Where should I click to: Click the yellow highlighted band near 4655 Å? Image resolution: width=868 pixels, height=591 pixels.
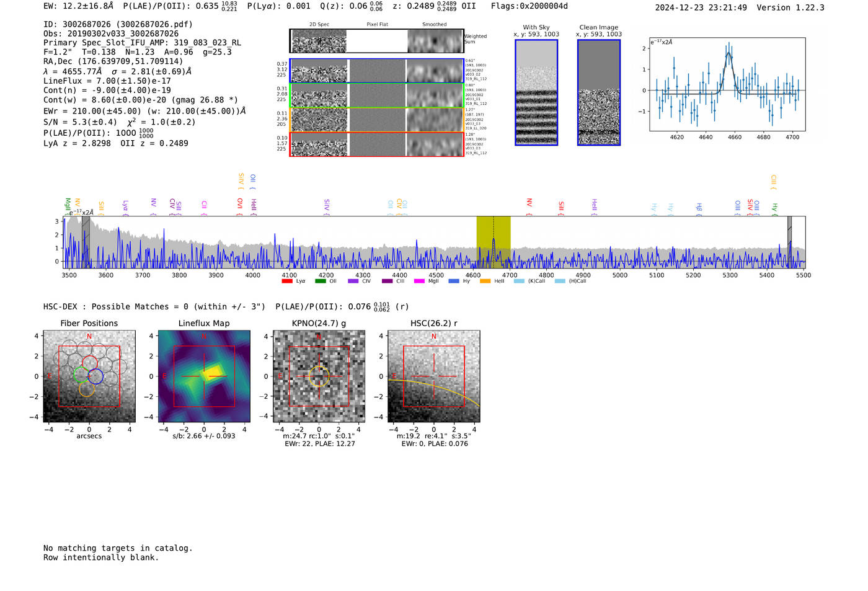click(494, 242)
